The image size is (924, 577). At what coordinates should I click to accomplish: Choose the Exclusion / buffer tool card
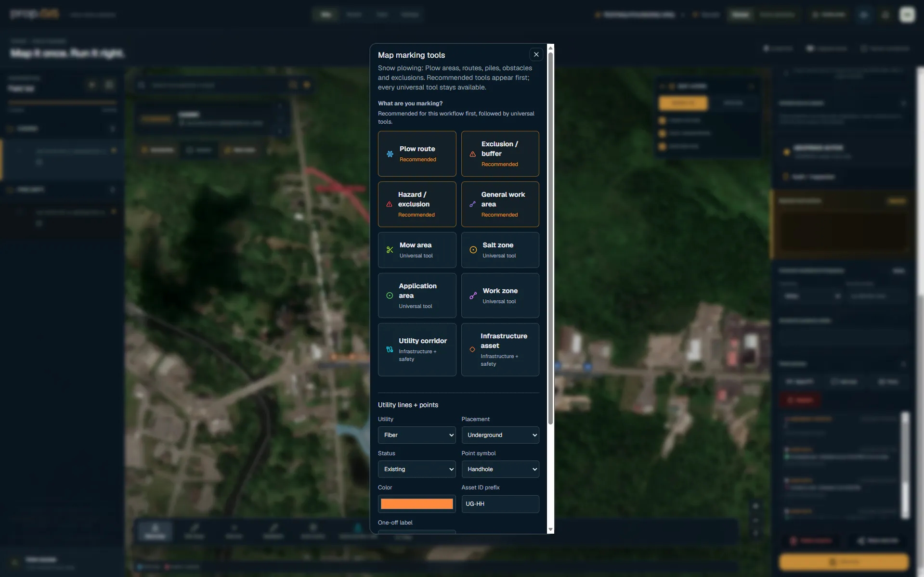pyautogui.click(x=500, y=154)
